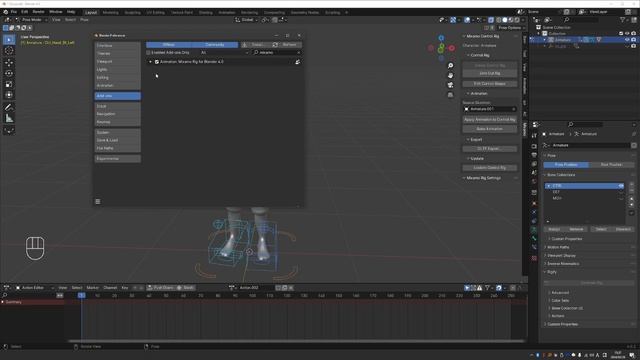Click the Refresh add-ons button
The image size is (640, 360).
pyautogui.click(x=287, y=44)
